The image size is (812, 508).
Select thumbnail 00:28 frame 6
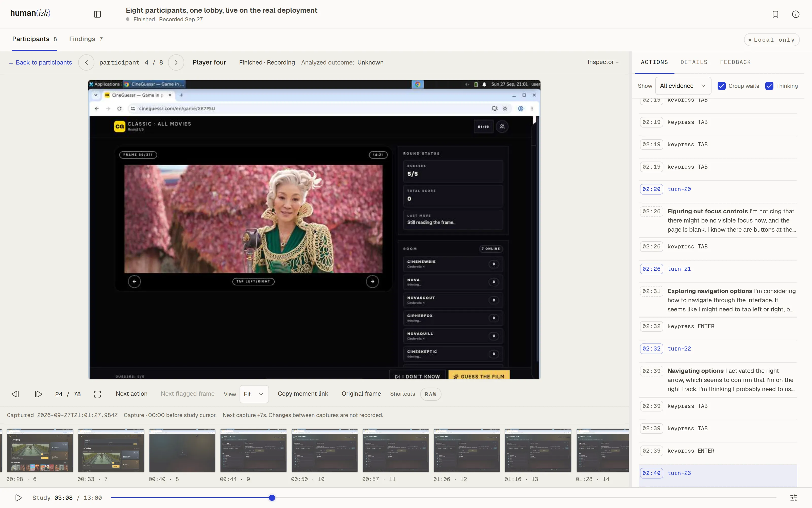tap(40, 450)
